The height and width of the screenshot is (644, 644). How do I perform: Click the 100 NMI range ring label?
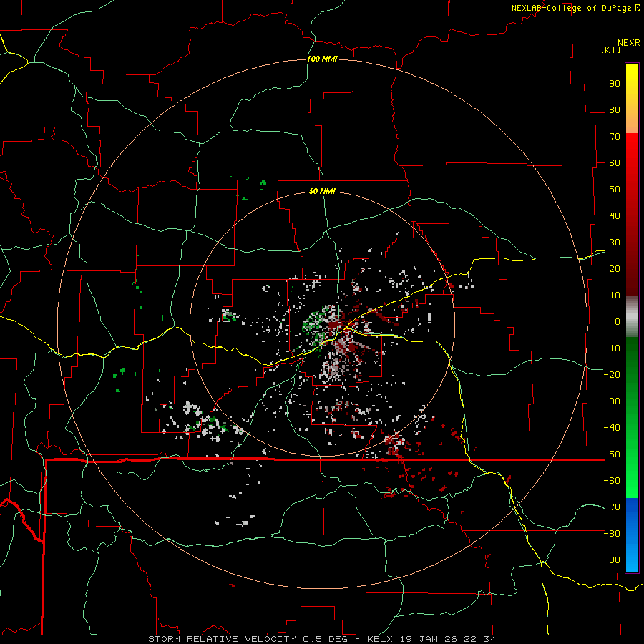click(322, 59)
